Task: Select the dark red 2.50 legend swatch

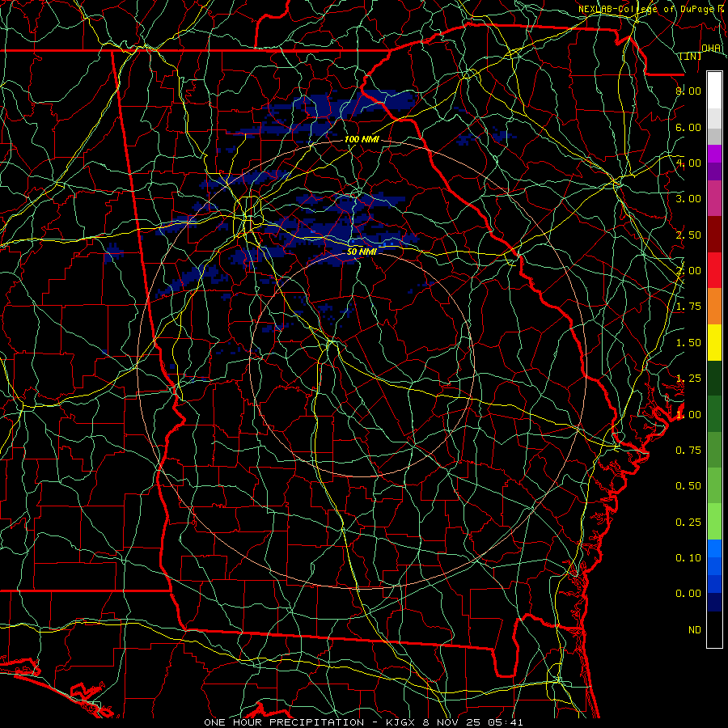Action: coord(714,235)
